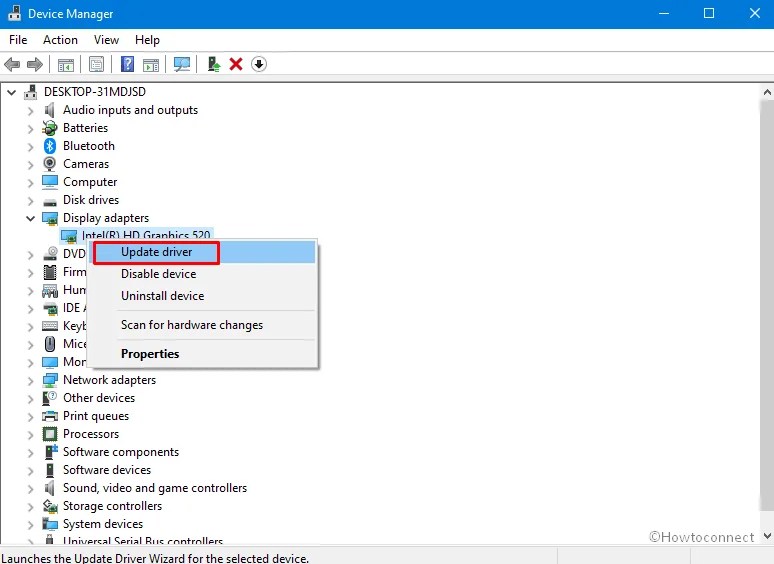This screenshot has width=774, height=564.
Task: Click the Disk drives icon
Action: (x=49, y=201)
